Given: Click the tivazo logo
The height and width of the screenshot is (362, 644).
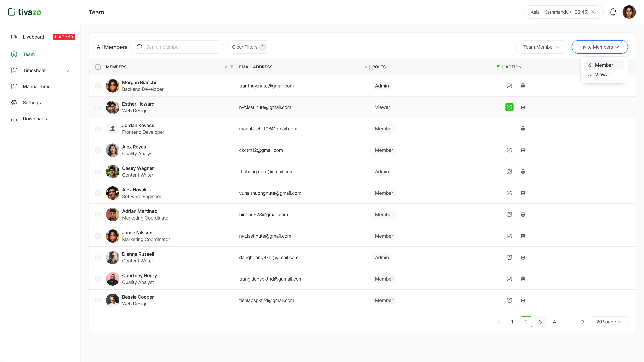Looking at the screenshot, I should pos(24,12).
